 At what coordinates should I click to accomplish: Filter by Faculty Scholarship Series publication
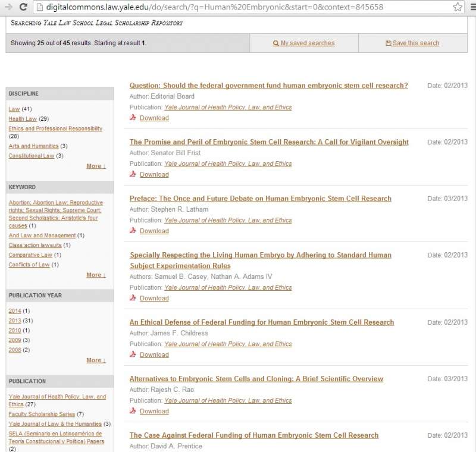coord(42,414)
